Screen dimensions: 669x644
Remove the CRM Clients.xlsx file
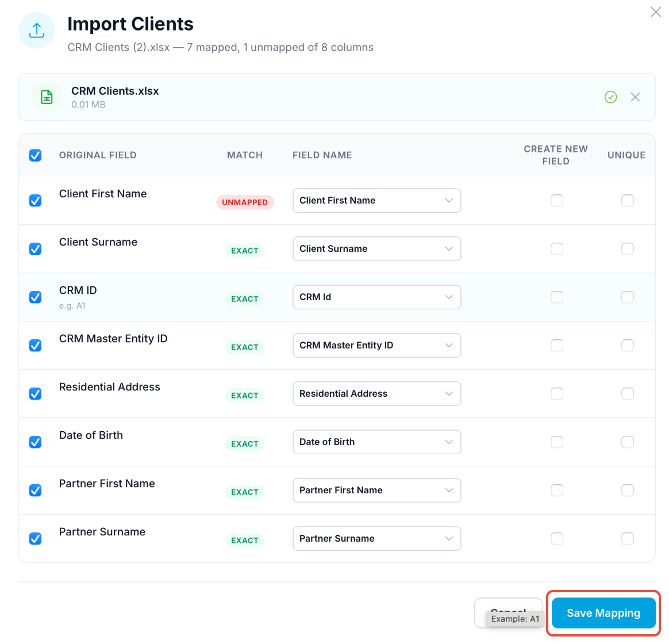coord(635,97)
